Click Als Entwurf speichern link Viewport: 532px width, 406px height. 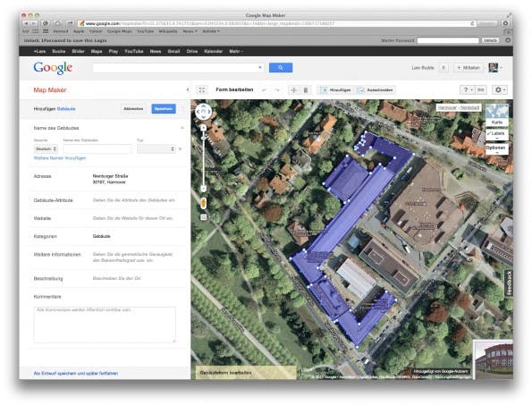pos(76,374)
